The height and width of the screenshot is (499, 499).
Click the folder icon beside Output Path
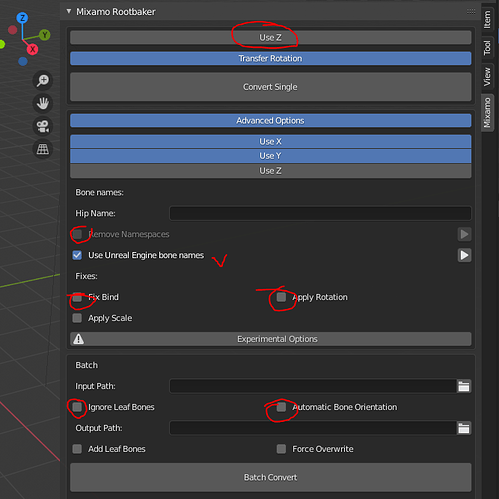click(x=464, y=428)
